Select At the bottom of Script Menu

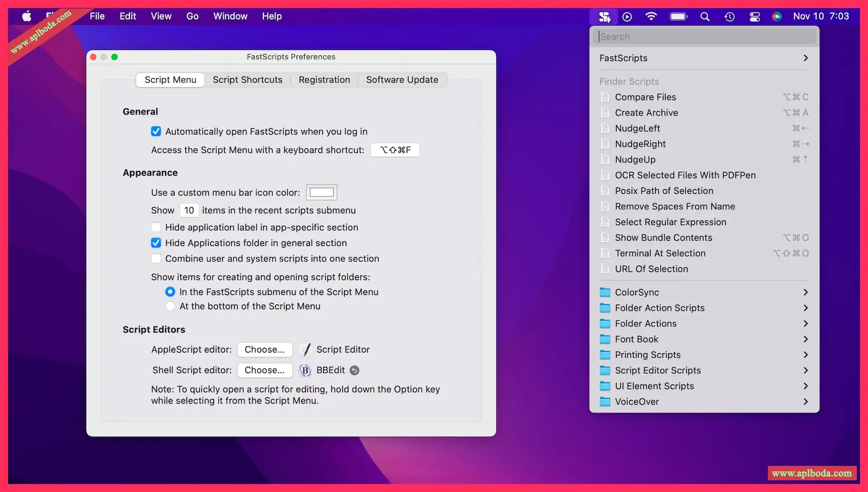pos(170,306)
